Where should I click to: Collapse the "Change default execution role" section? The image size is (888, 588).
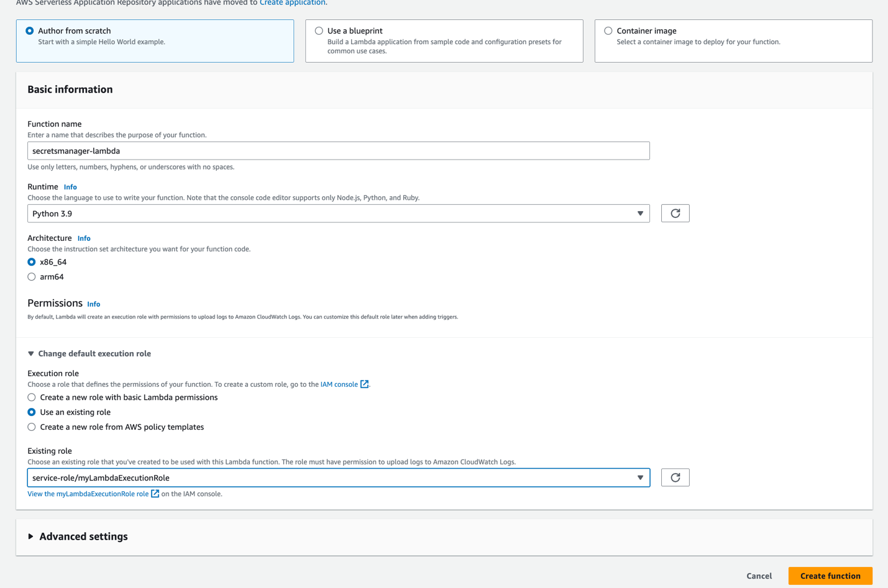[x=89, y=353]
